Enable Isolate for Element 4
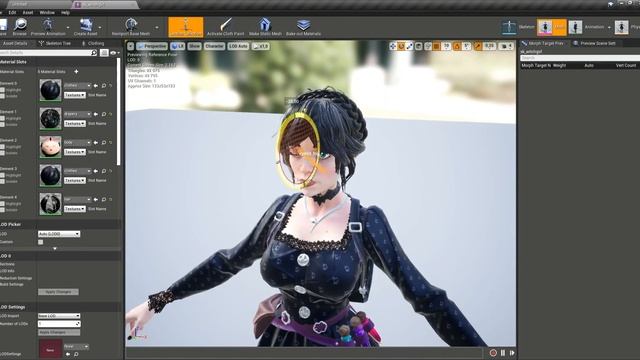 [x=2, y=210]
